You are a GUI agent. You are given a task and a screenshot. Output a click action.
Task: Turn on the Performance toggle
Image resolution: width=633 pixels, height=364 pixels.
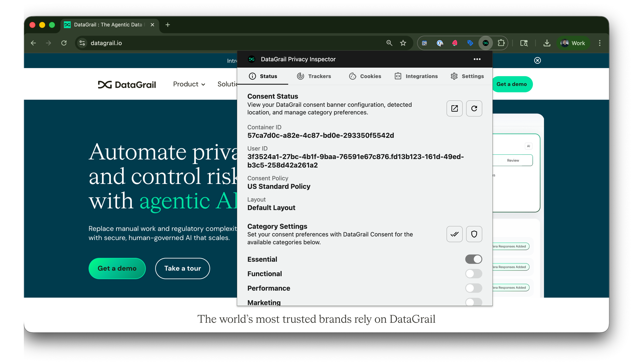point(473,288)
